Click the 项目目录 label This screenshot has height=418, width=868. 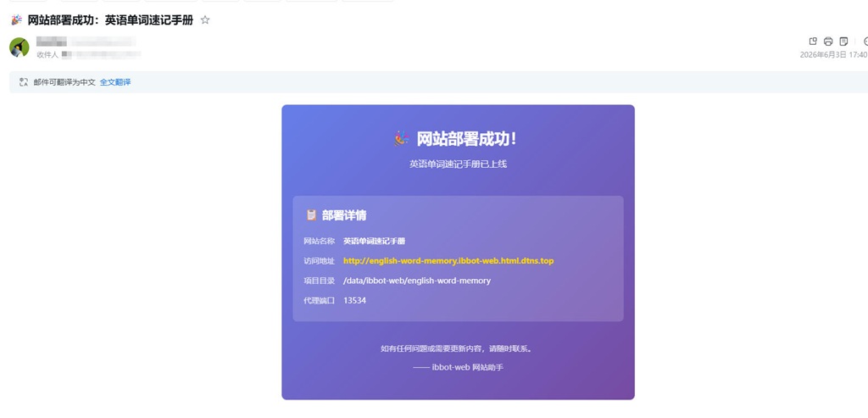coord(320,281)
